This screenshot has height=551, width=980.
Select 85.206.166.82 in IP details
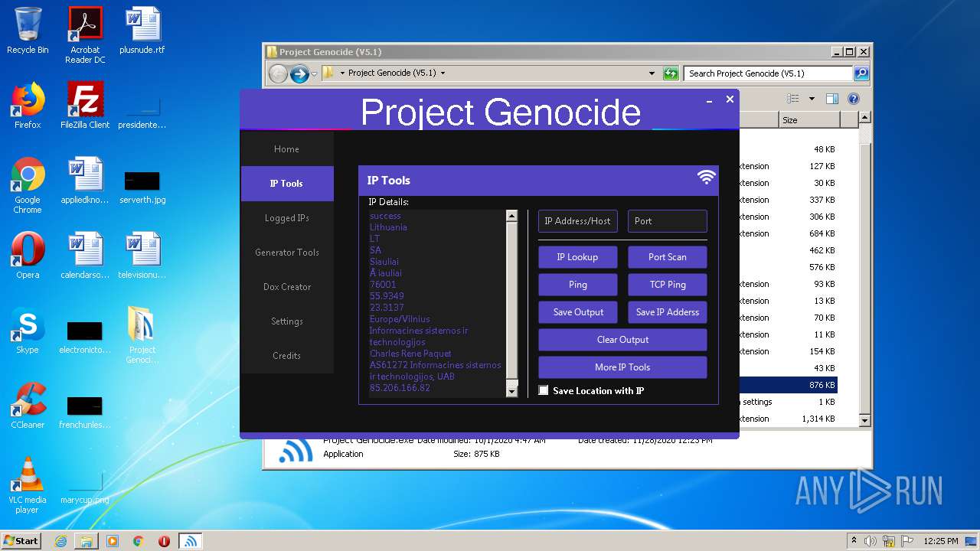tap(400, 388)
